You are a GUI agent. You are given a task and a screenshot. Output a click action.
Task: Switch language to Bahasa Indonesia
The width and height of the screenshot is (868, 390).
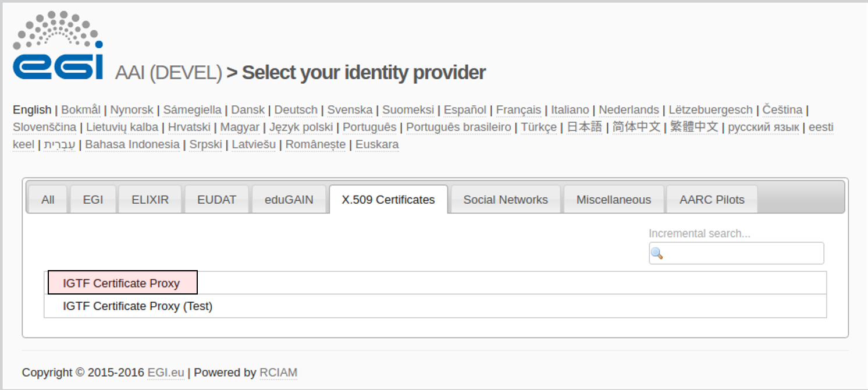[132, 144]
